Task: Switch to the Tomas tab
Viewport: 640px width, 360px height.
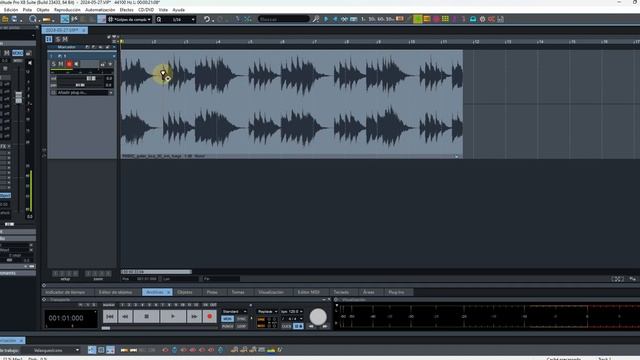Action: (x=238, y=292)
